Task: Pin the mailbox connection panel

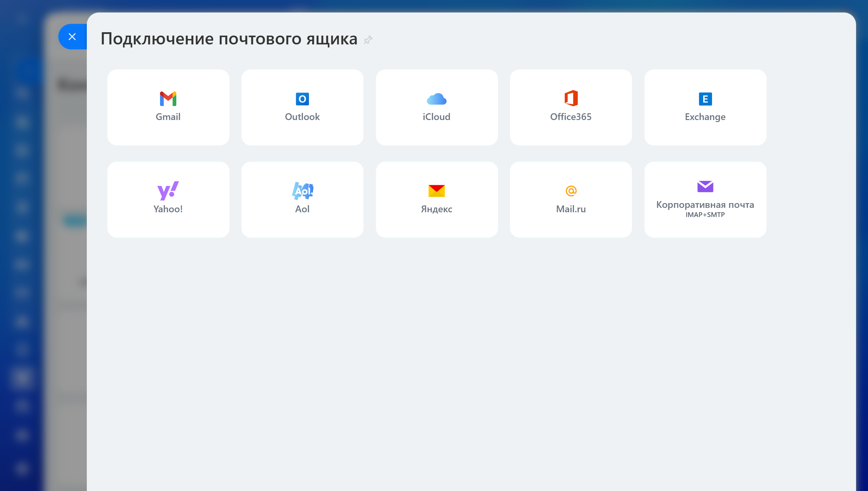Action: coord(368,40)
